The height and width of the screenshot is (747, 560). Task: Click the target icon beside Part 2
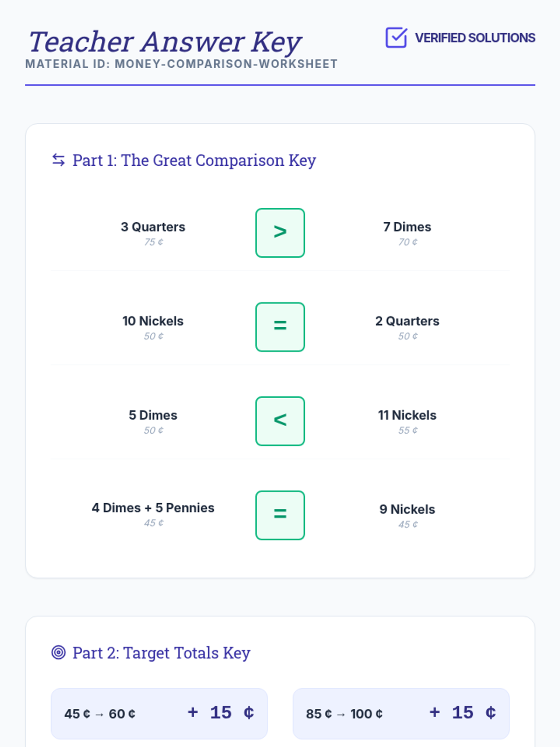[x=58, y=652]
